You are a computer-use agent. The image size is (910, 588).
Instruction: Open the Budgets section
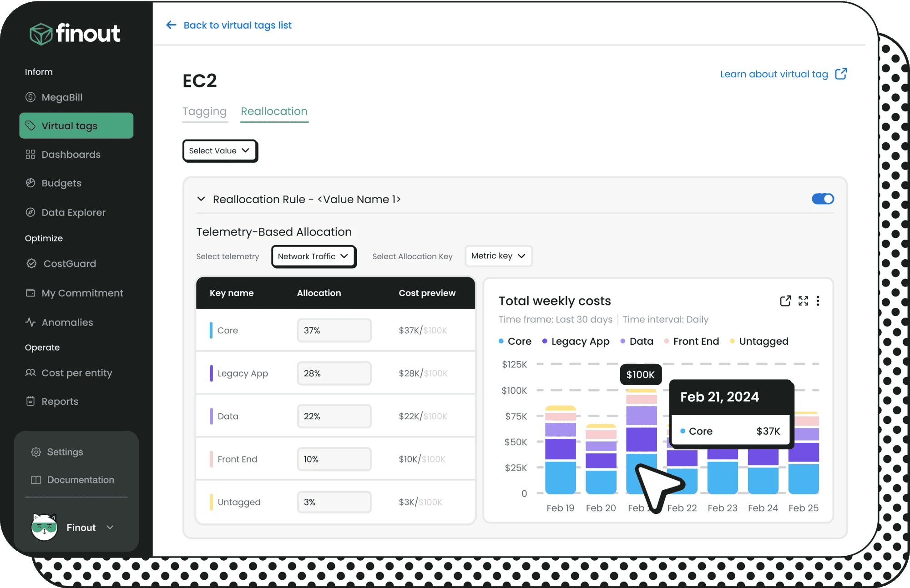(61, 183)
